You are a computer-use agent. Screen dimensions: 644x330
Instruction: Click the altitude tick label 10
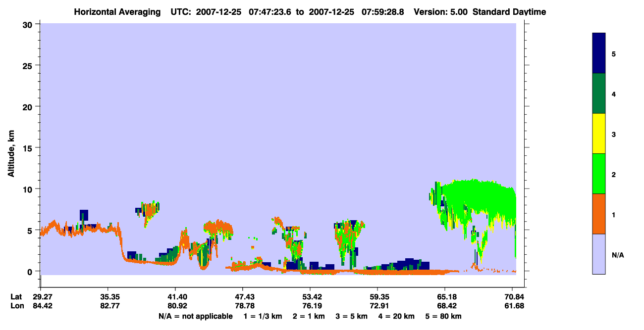pos(29,189)
